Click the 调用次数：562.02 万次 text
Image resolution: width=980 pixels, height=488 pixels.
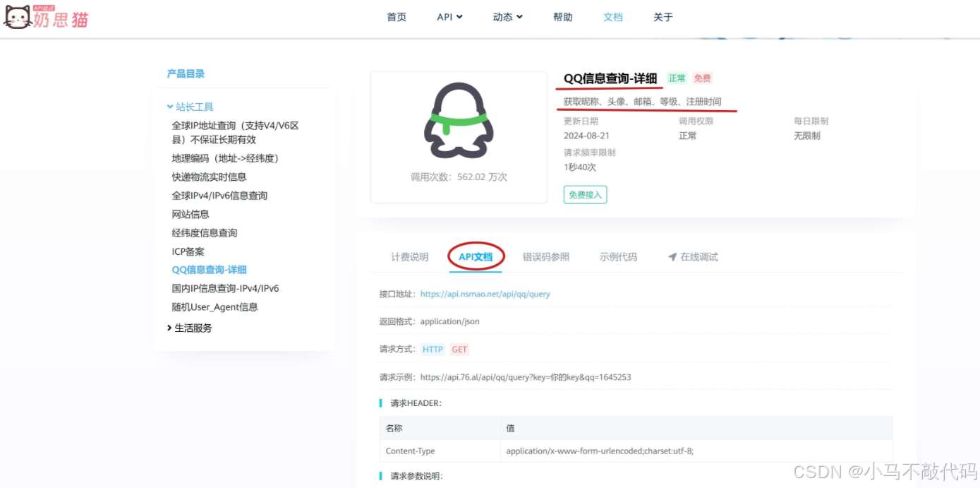click(459, 177)
